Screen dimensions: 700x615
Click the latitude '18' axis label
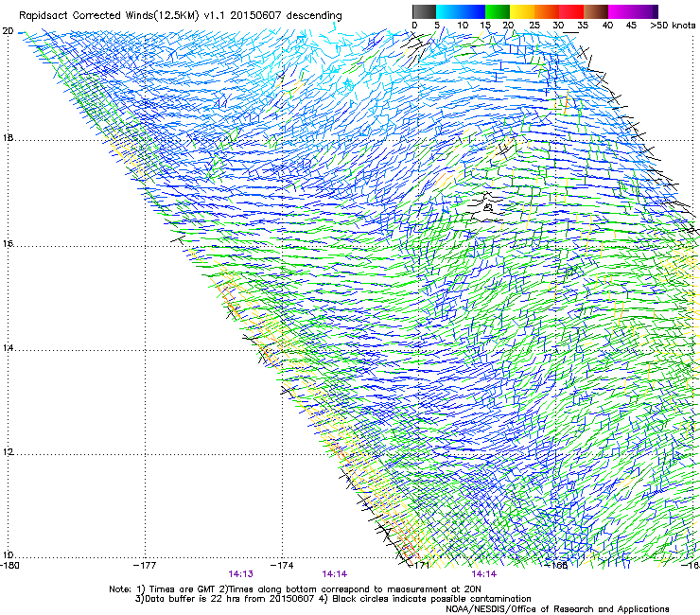coord(8,137)
